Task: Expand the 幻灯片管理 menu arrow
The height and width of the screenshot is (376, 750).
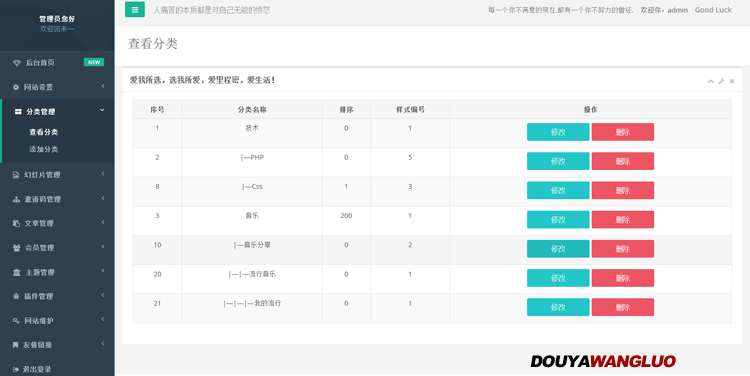Action: click(x=103, y=174)
